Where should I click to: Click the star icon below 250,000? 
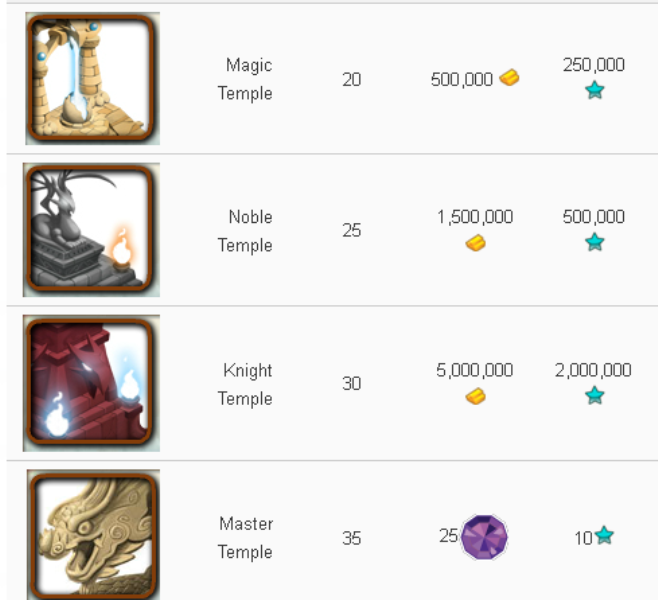click(594, 91)
